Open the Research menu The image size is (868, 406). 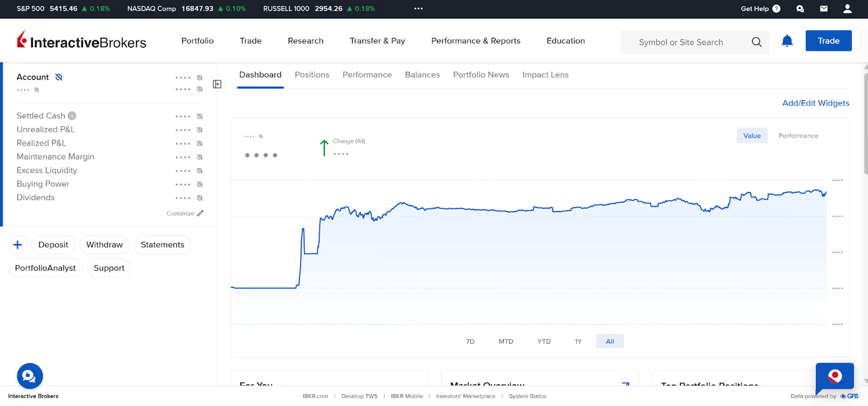305,41
